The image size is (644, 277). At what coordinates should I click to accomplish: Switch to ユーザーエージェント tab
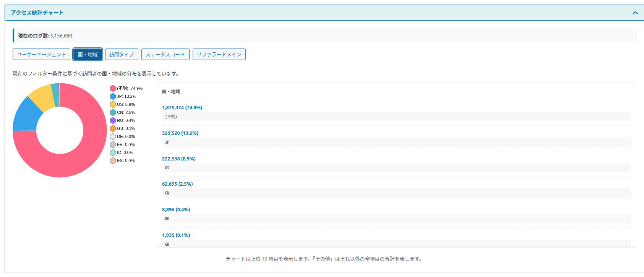[41, 54]
